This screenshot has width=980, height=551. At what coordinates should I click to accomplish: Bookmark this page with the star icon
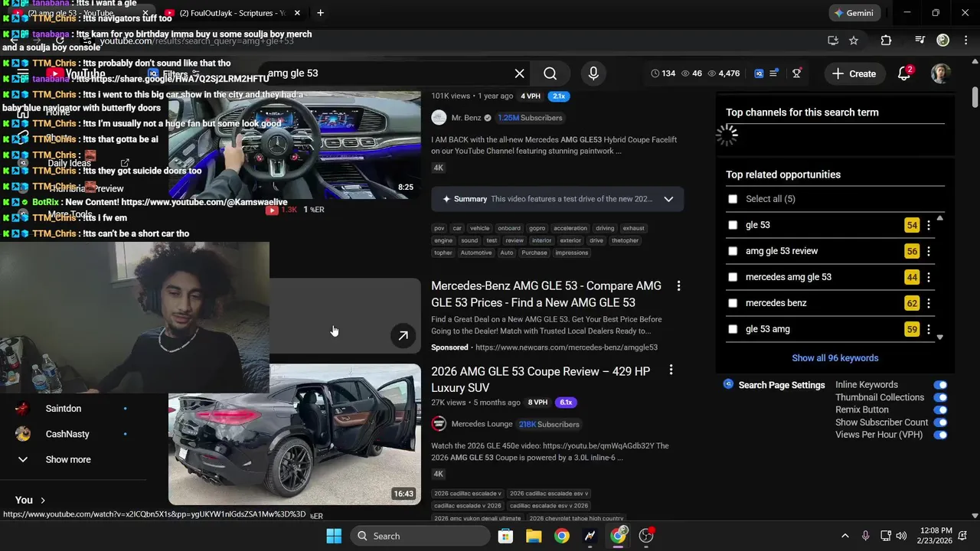pos(854,41)
